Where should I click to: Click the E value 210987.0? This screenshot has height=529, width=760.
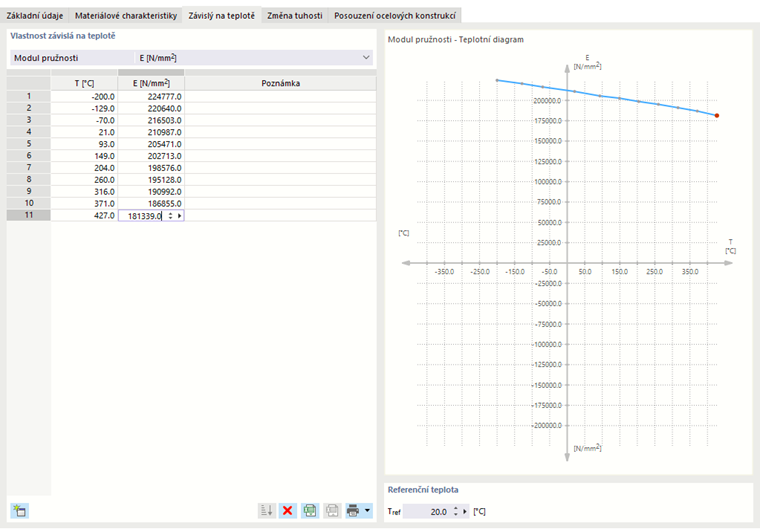tap(151, 132)
